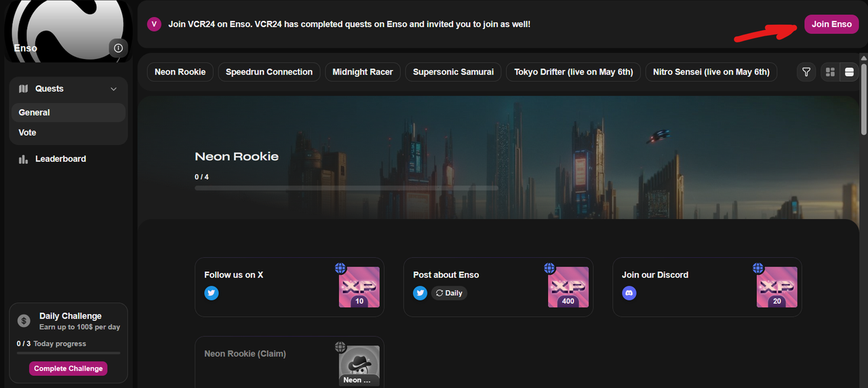Image resolution: width=868 pixels, height=388 pixels.
Task: Select the General quests item
Action: (68, 113)
